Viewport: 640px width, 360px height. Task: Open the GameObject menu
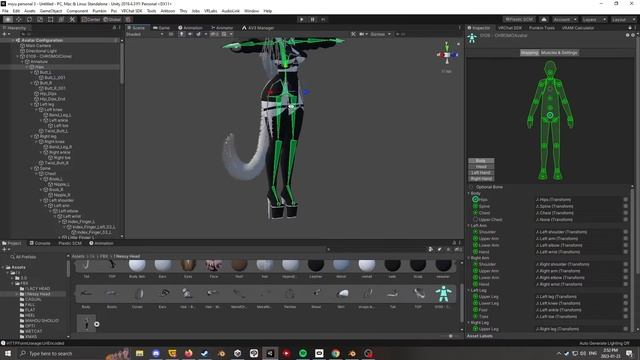coord(51,11)
